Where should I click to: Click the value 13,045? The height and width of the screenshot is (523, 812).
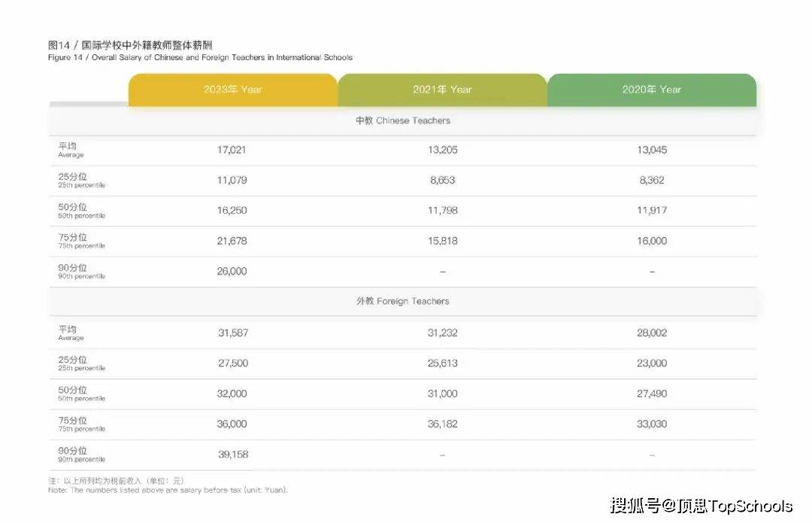pyautogui.click(x=651, y=150)
